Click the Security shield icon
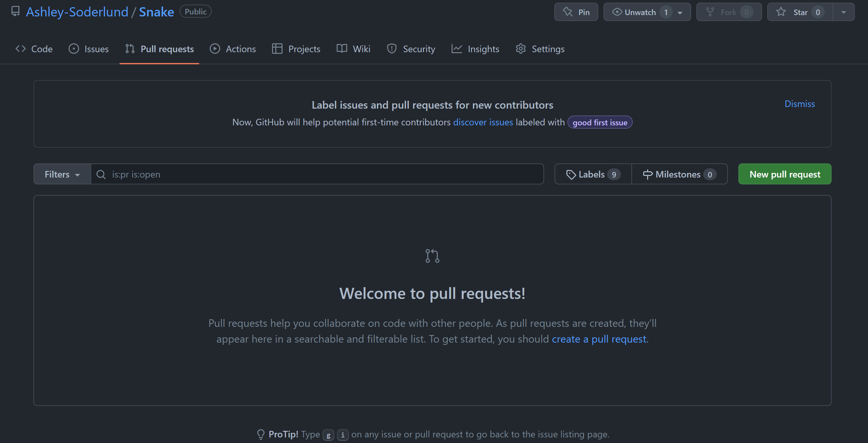The width and height of the screenshot is (868, 443). [x=392, y=49]
